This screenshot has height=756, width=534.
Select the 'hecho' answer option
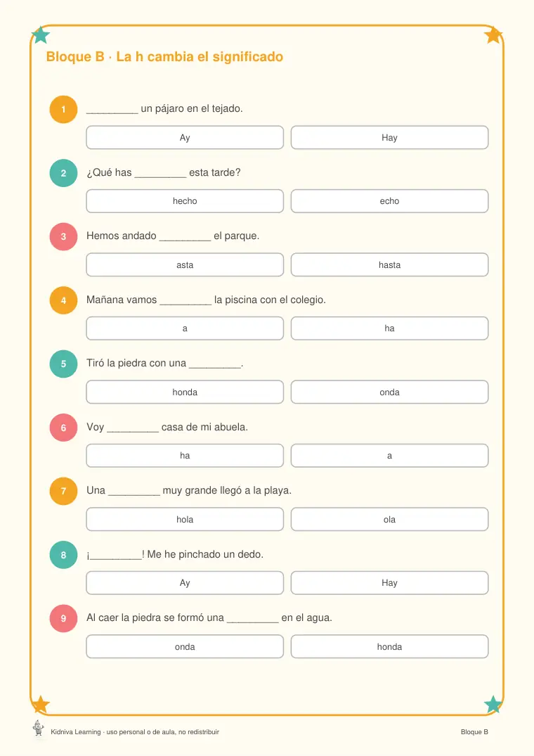(185, 201)
